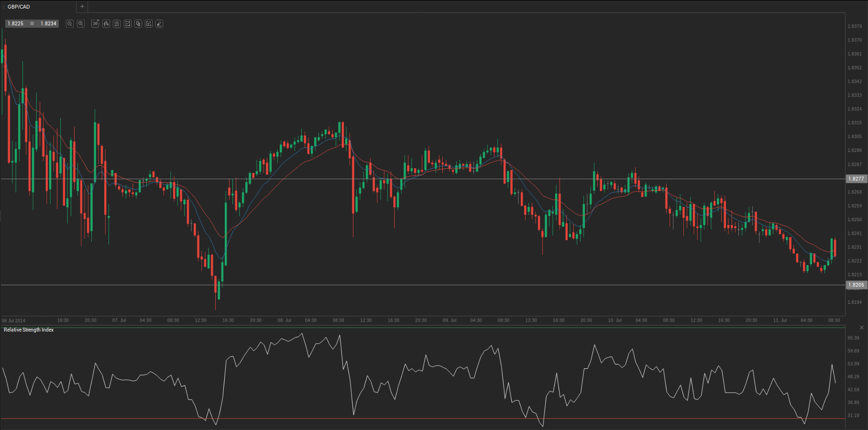Viewport: 868px width, 430px height.
Task: Open the candlestick chart type menu
Action: pos(106,23)
